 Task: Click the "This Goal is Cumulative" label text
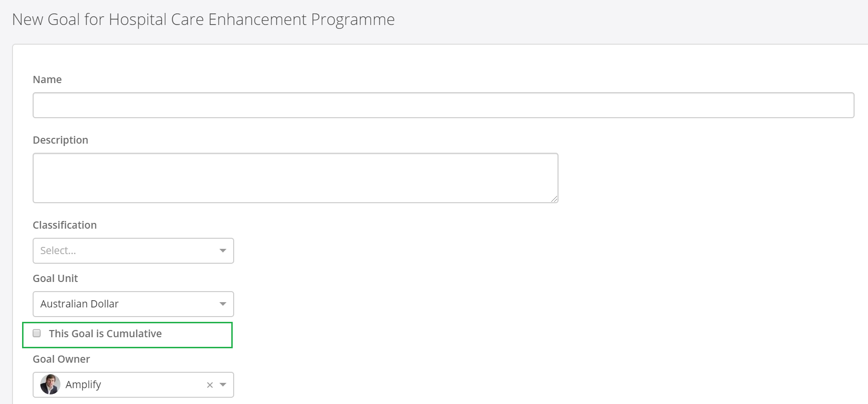click(x=105, y=334)
